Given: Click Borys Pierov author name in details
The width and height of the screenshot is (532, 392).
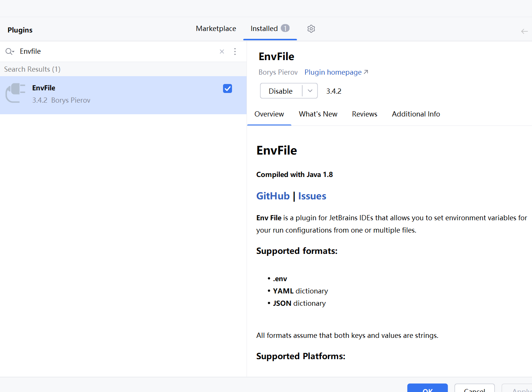Looking at the screenshot, I should click(x=278, y=72).
